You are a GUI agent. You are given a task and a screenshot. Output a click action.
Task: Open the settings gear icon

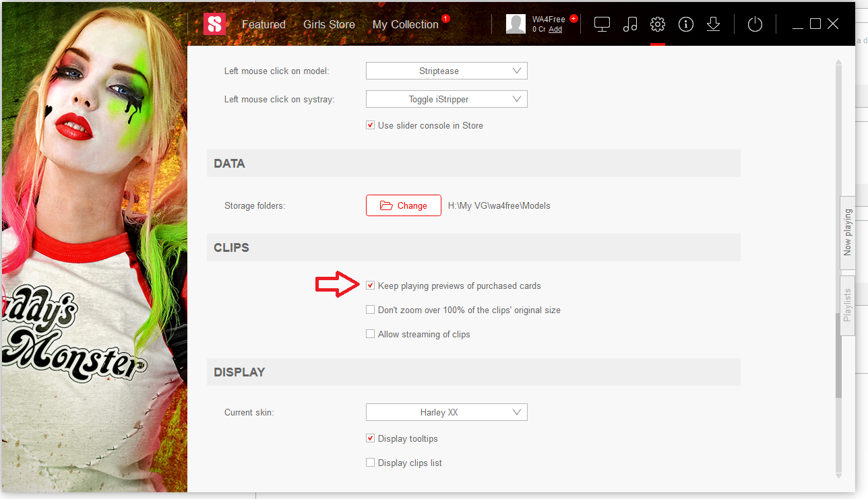(658, 24)
